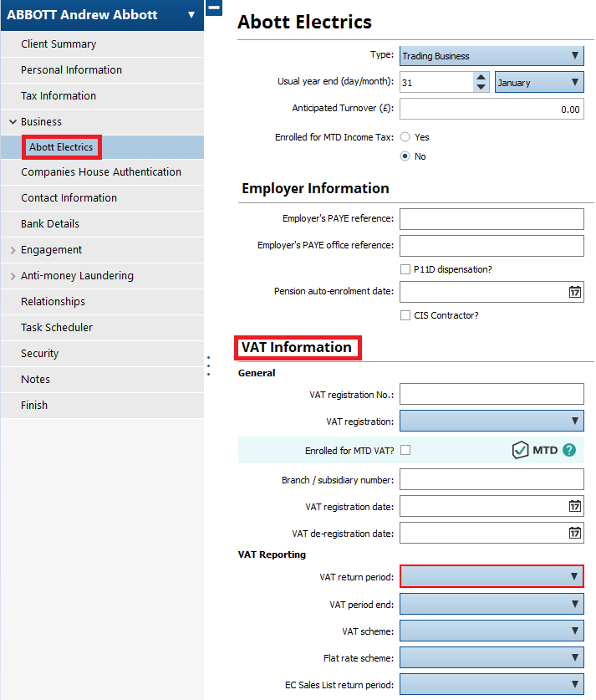596x700 pixels.
Task: Open the Bank Details page
Action: tap(50, 224)
